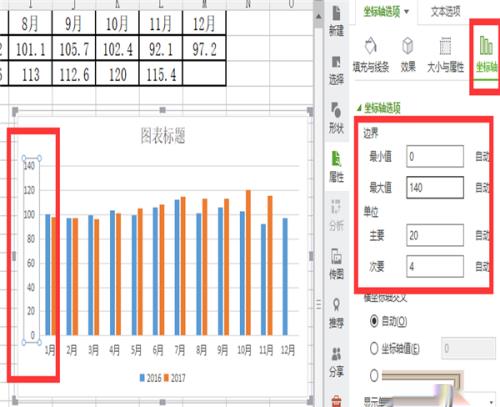The height and width of the screenshot is (407, 500).
Task: Select cell containing 102.4
Action: (117, 49)
